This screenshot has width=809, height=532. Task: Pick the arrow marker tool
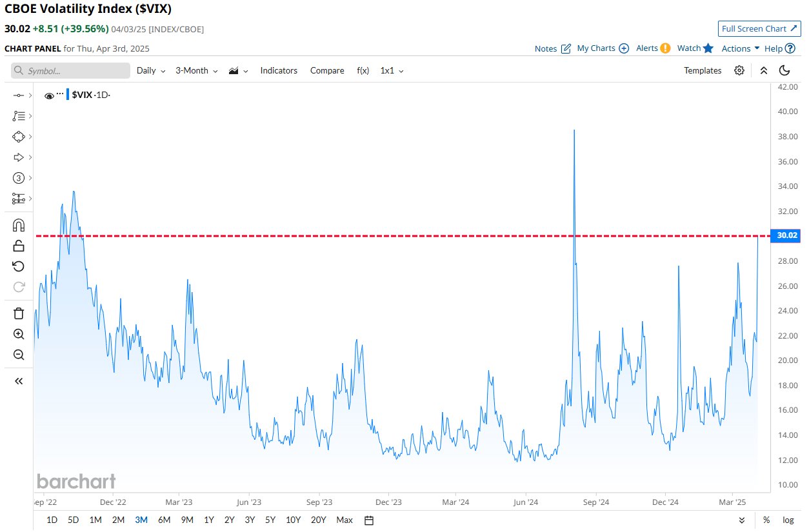click(18, 157)
